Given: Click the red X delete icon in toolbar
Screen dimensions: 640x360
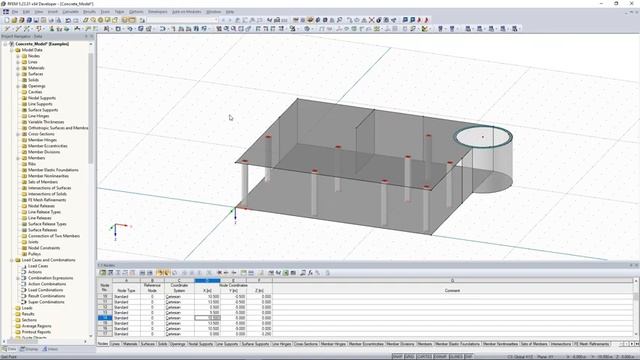Looking at the screenshot, I should point(371,20).
